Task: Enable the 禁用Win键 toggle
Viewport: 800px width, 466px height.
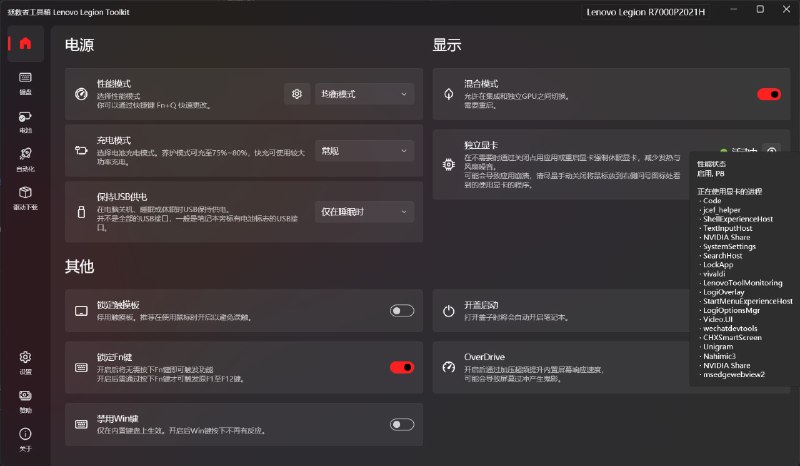Action: point(402,424)
